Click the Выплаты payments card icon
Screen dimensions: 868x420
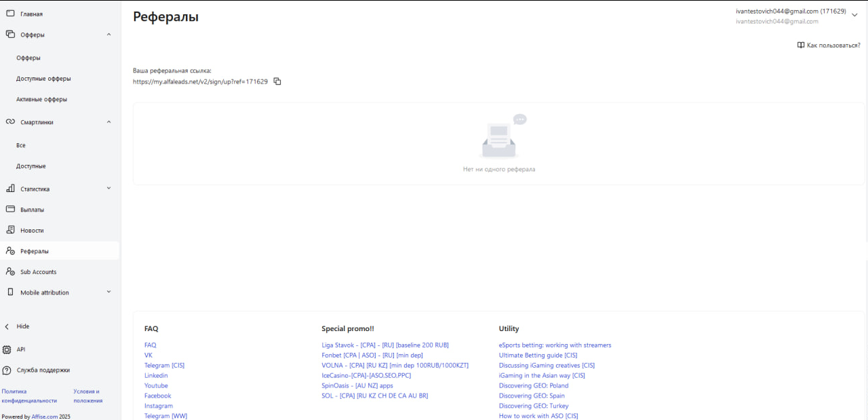(x=10, y=210)
